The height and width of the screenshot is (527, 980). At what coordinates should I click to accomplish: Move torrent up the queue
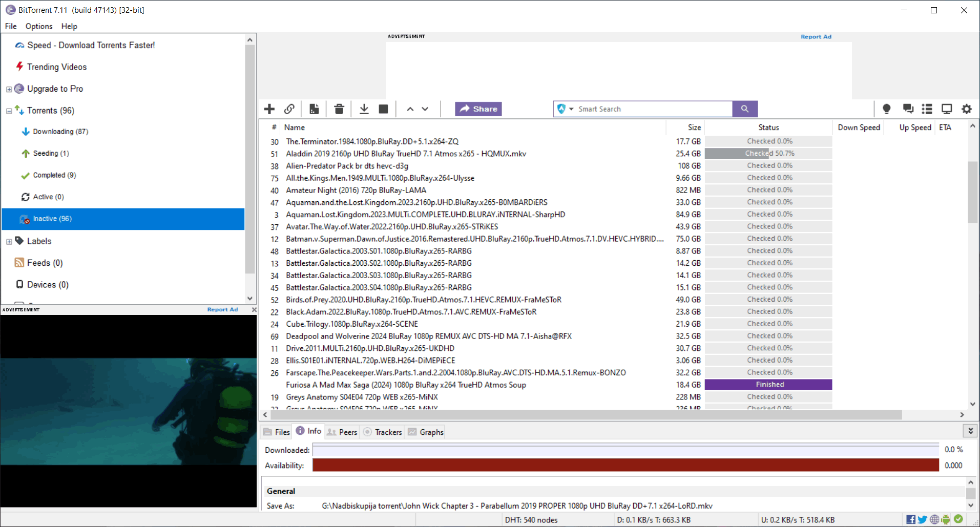click(410, 109)
